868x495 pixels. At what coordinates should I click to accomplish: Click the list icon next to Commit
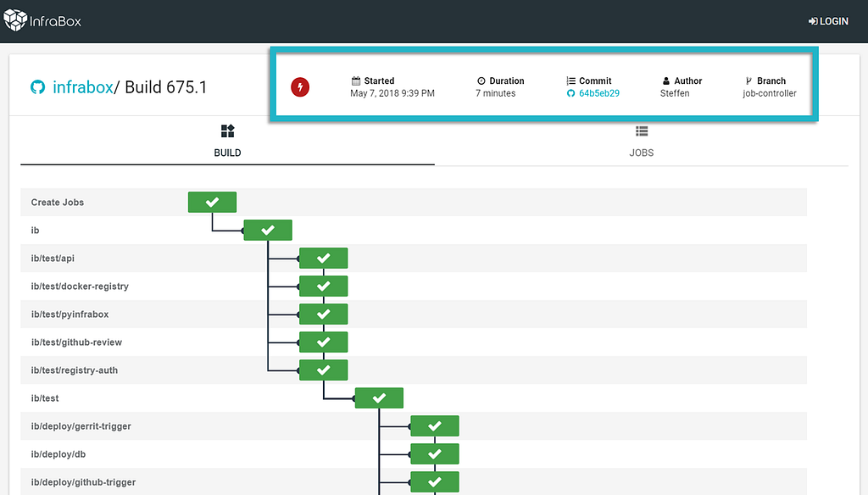point(570,81)
